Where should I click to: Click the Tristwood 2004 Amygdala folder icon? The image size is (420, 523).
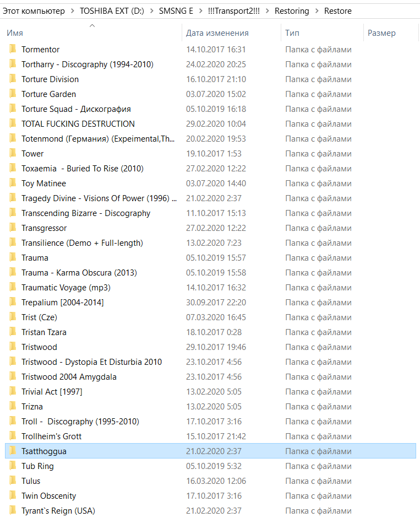13,376
